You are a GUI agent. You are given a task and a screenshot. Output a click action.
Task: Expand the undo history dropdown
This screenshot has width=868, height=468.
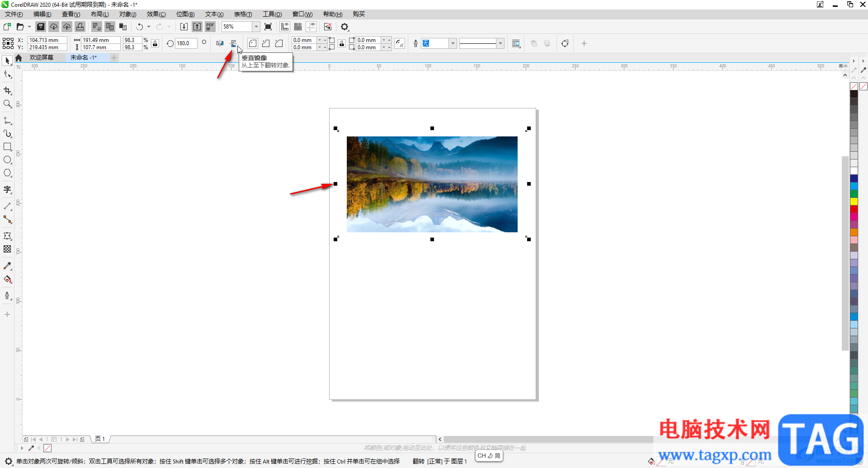[149, 27]
